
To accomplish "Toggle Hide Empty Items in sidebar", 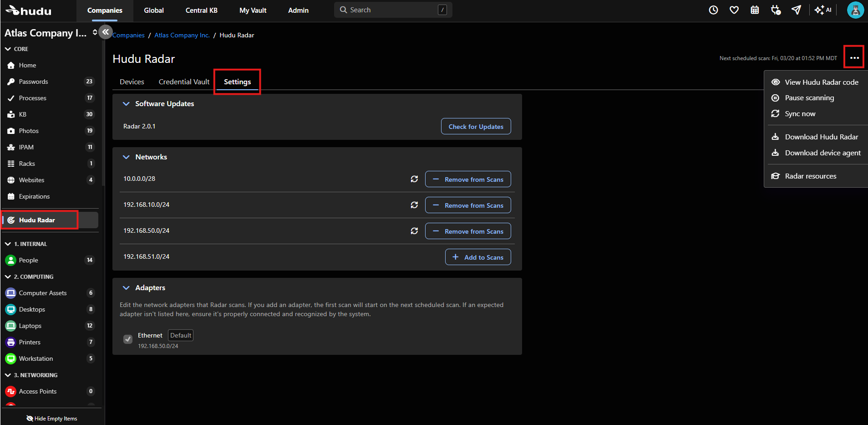I will point(52,419).
